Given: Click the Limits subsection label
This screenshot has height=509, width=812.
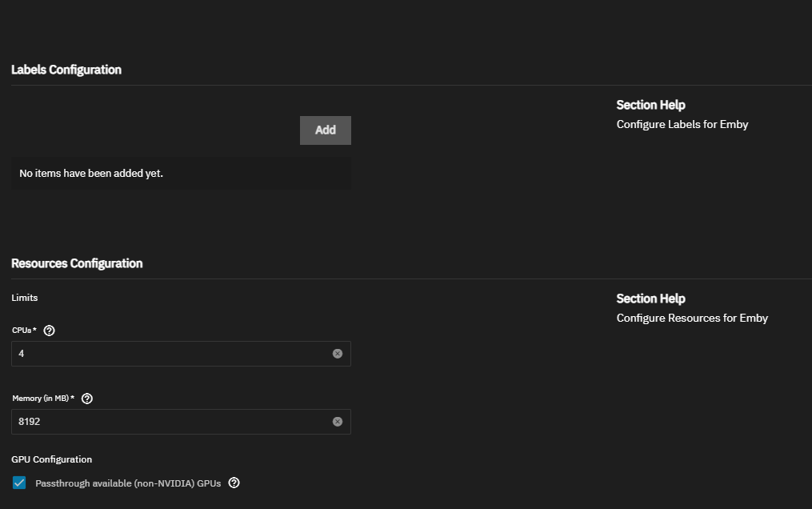Looking at the screenshot, I should tap(25, 298).
